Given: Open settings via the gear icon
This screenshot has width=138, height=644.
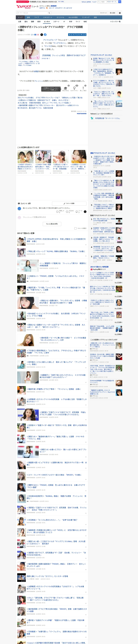Looking at the screenshot, I should point(120,13).
